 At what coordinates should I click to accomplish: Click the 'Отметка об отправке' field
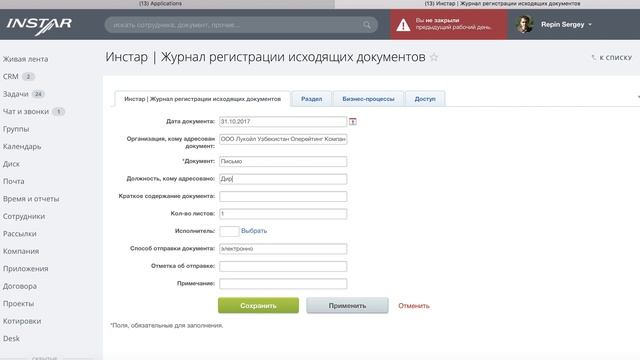click(x=283, y=266)
